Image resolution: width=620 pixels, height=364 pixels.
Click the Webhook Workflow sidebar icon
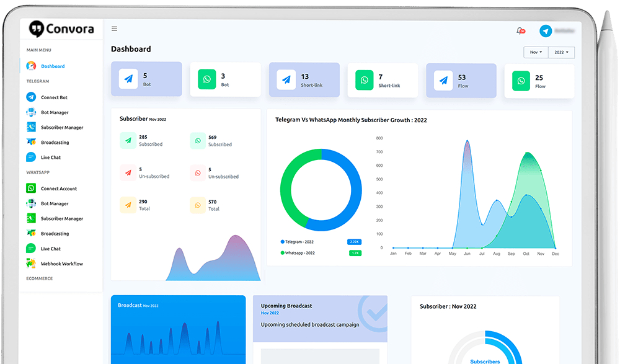(x=31, y=264)
